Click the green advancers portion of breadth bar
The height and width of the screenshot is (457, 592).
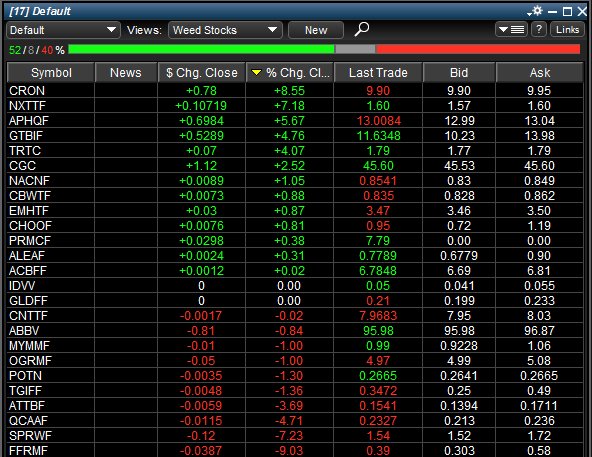(201, 49)
